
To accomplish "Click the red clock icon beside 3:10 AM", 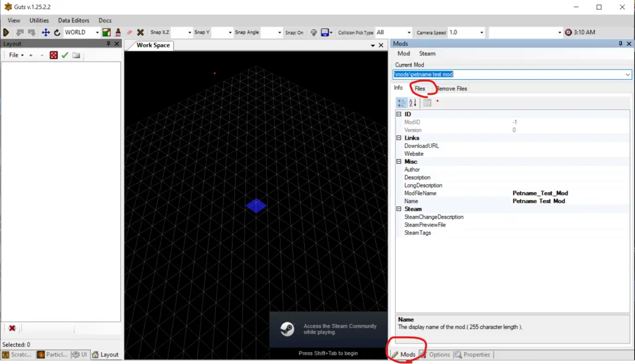I will (x=569, y=32).
